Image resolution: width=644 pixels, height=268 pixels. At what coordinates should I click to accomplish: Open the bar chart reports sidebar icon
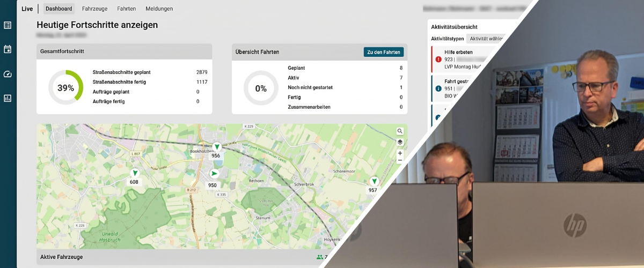[8, 98]
